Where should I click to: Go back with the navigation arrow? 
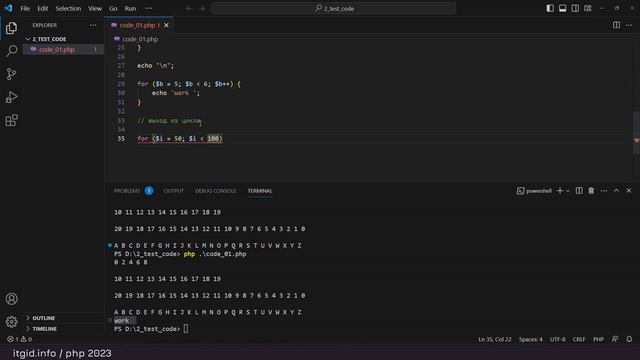tap(189, 8)
